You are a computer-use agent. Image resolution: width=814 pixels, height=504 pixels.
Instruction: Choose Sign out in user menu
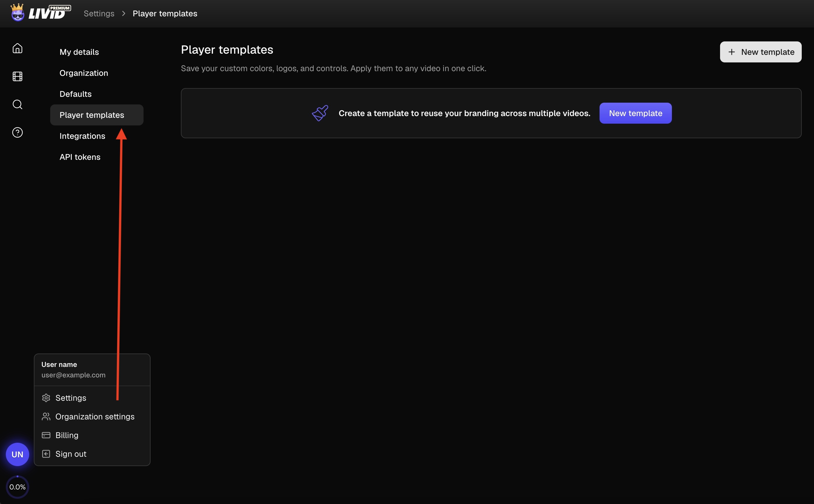tap(92, 454)
